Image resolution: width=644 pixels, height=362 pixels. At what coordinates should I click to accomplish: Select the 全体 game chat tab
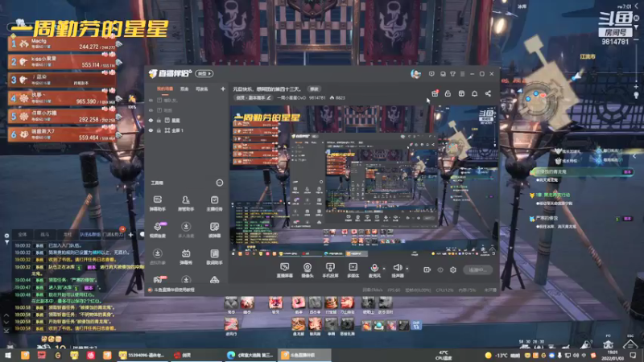tap(23, 234)
